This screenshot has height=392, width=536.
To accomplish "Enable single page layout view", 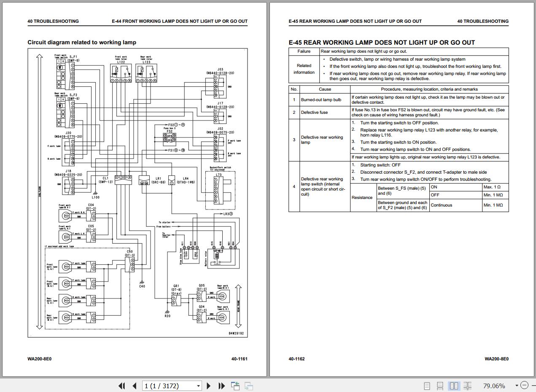I will pyautogui.click(x=427, y=386).
